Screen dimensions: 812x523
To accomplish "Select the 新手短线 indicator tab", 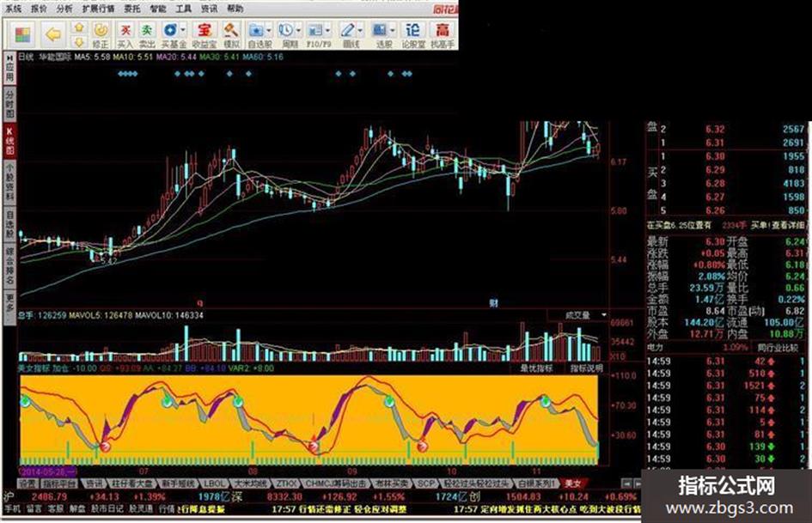I will point(178,483).
